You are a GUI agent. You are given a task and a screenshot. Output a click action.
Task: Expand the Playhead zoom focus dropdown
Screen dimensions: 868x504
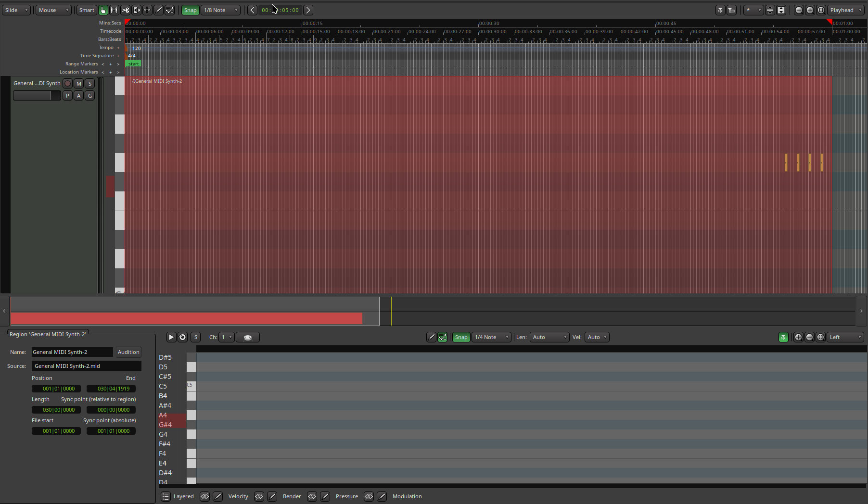point(846,10)
